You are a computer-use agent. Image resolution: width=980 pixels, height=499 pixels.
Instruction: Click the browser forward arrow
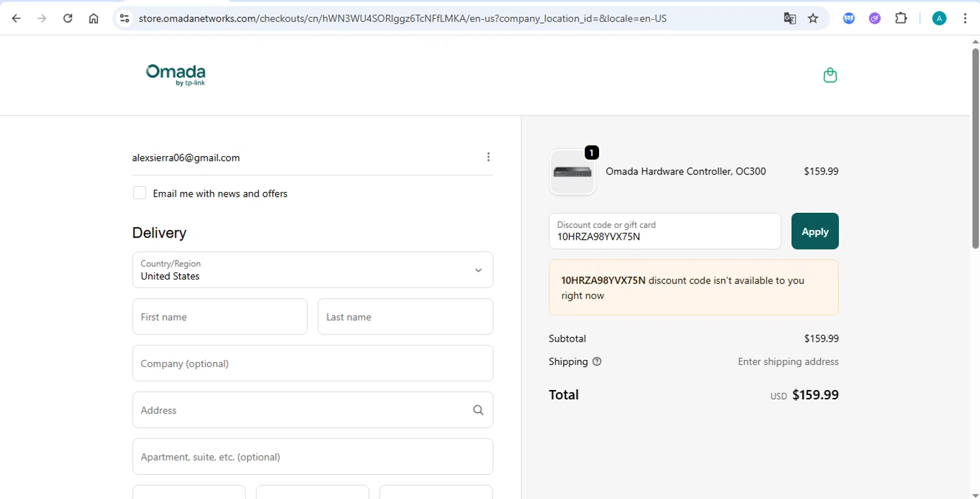42,18
